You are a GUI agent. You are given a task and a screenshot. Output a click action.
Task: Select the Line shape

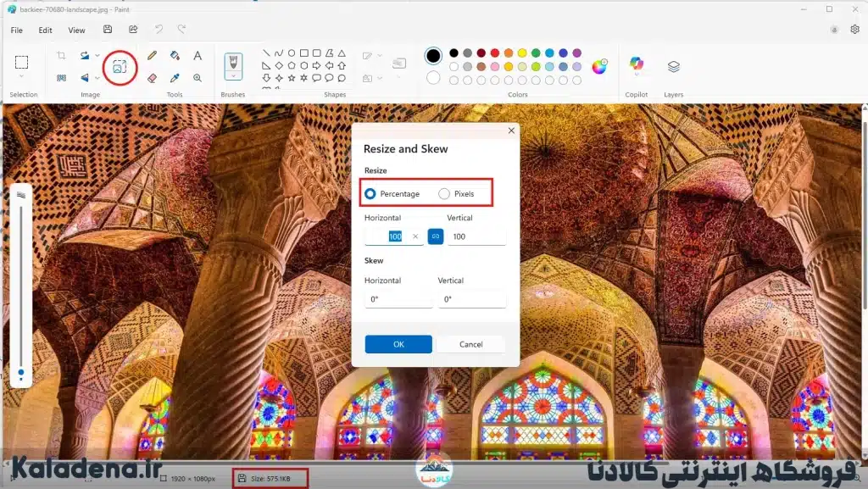coord(266,53)
